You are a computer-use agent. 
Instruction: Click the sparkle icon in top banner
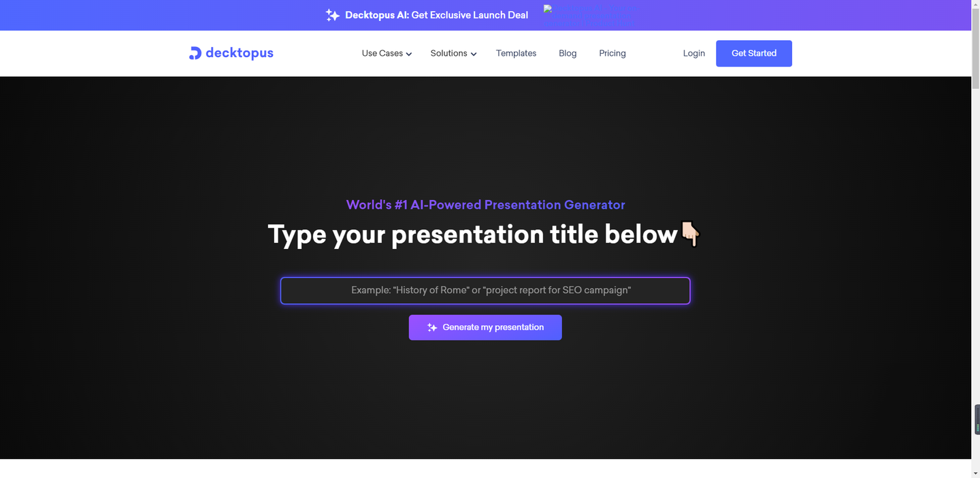[332, 15]
